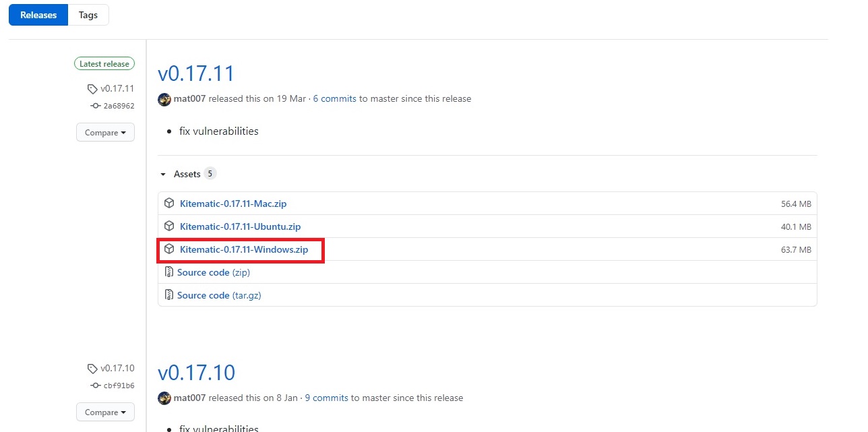Click the Assets count badge 5
The height and width of the screenshot is (432, 868).
click(x=210, y=174)
